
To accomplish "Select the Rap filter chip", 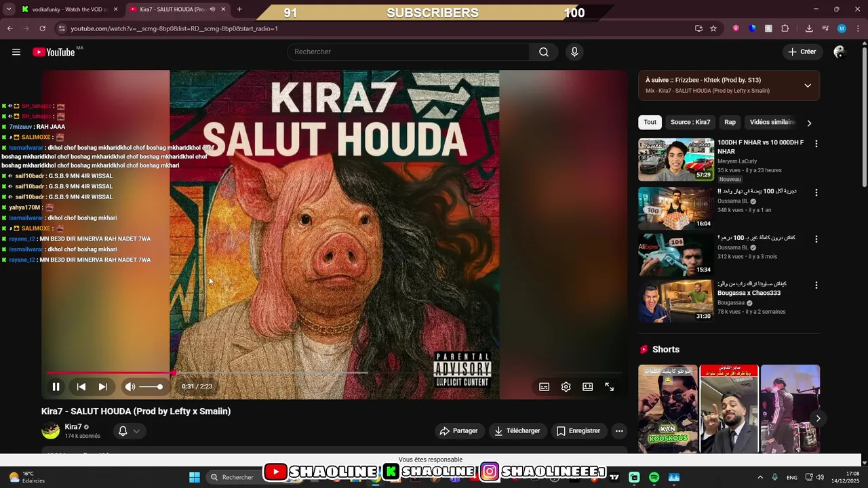I will pos(730,122).
